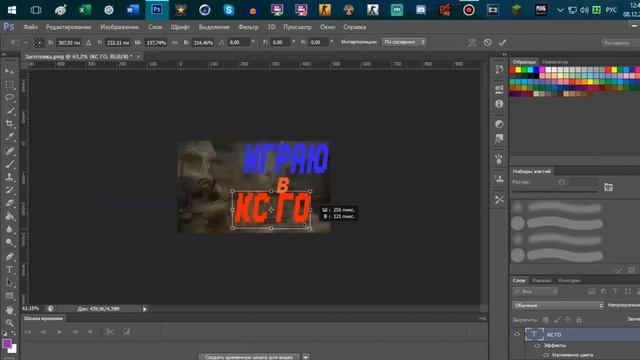
Task: Select the Zoom tool in toolbox
Action: (9, 323)
